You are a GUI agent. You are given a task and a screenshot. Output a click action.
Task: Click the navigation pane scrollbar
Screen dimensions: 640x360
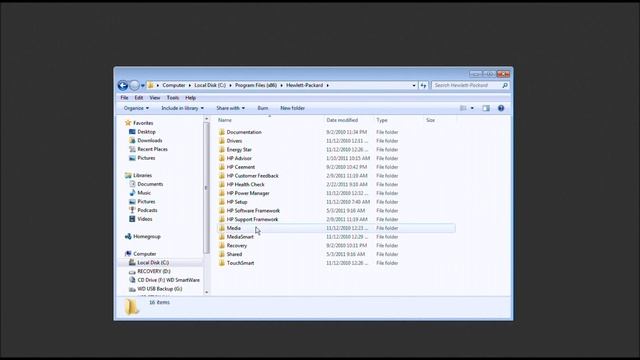(x=207, y=188)
